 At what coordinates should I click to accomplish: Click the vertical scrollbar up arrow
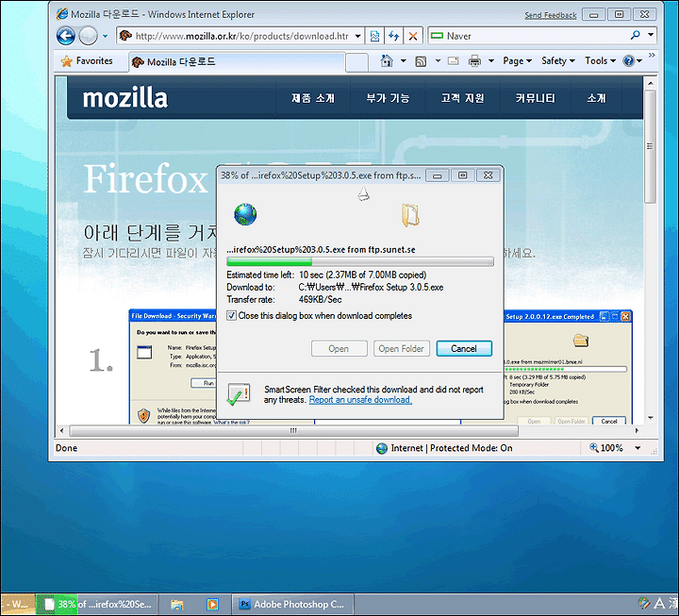pos(650,83)
